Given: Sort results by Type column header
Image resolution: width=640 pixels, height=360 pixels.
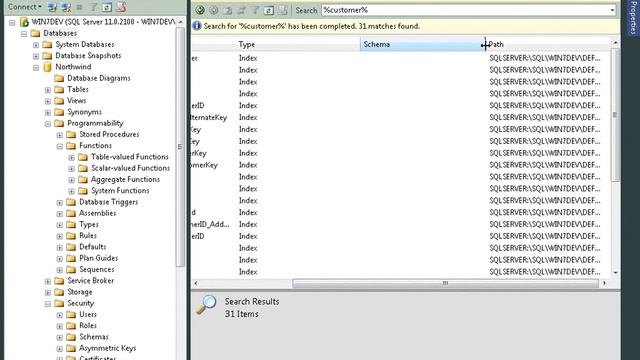Looking at the screenshot, I should click(x=298, y=44).
